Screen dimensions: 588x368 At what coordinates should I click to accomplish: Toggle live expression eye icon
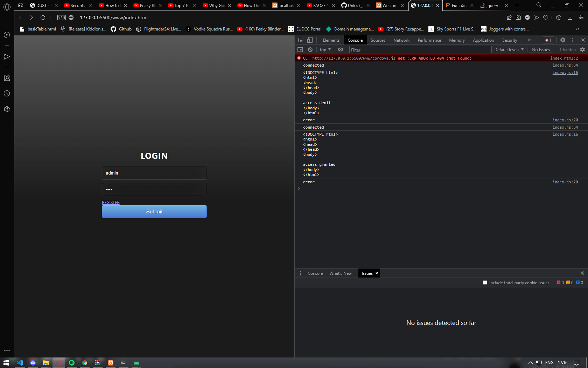point(341,50)
